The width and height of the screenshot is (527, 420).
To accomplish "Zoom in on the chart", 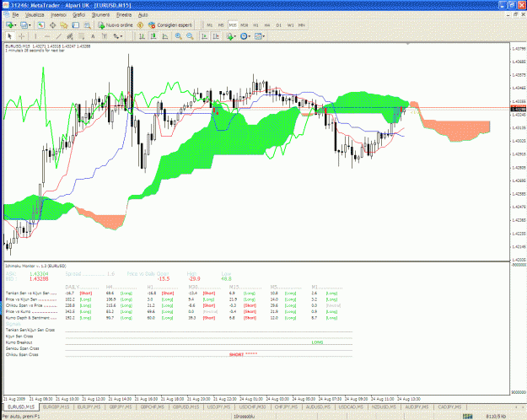I will point(179,36).
